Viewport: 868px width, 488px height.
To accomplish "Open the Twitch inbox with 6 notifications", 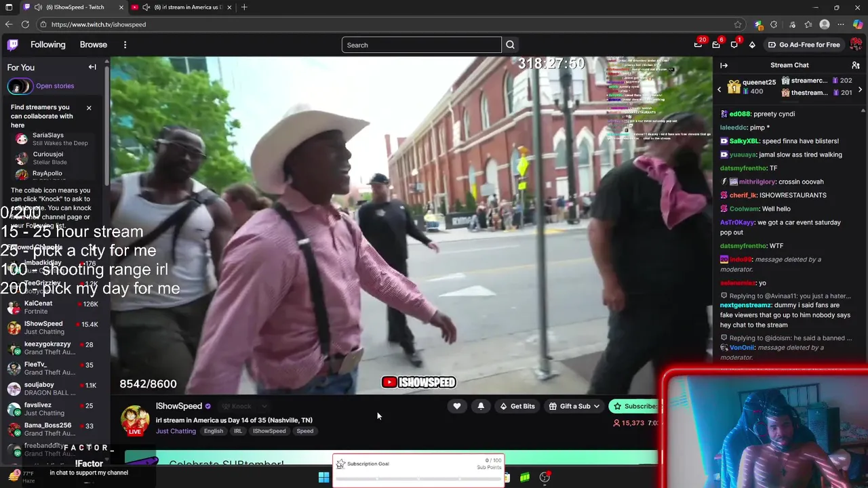I will 716,45.
